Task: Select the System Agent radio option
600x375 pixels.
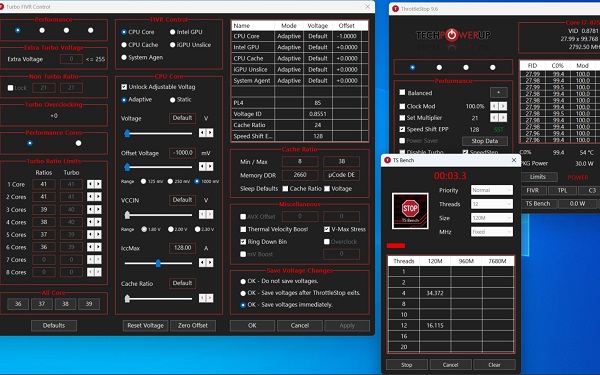Action: 124,57
